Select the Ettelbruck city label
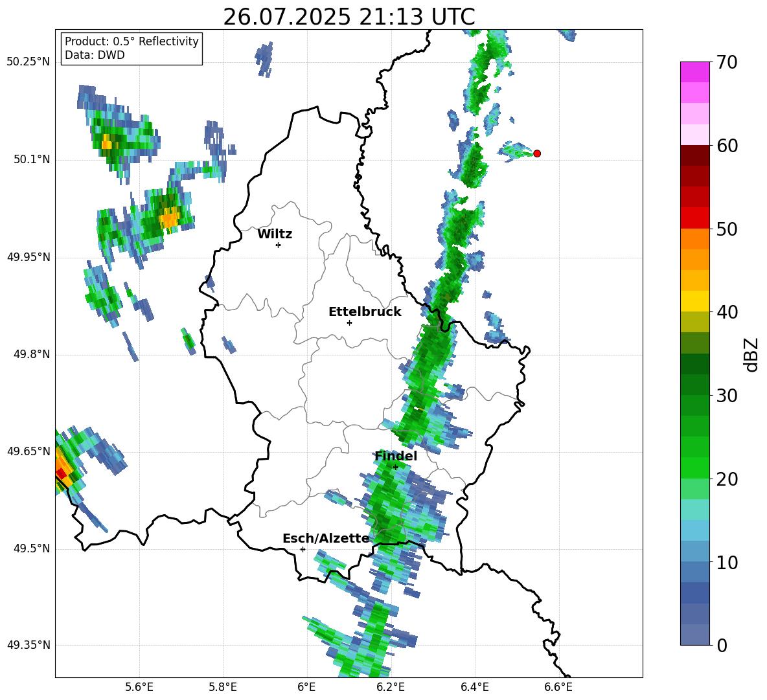767x700 pixels. [x=365, y=312]
